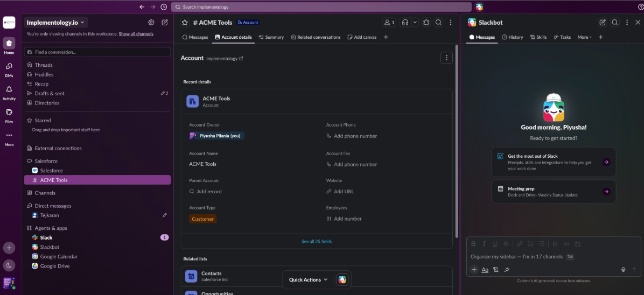Open the Meeting prep card
Screen dimensions: 644x295
point(554,192)
